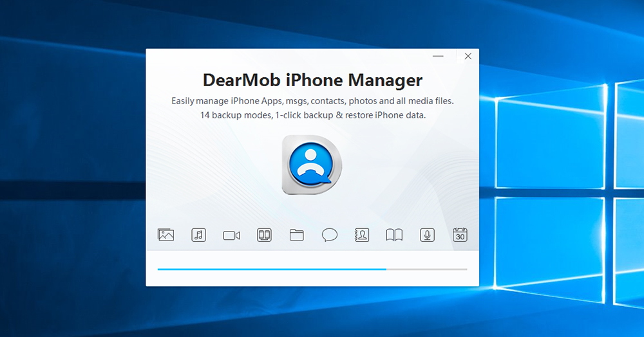Select the Messages speech bubble icon
Image resolution: width=644 pixels, height=337 pixels.
pyautogui.click(x=329, y=235)
